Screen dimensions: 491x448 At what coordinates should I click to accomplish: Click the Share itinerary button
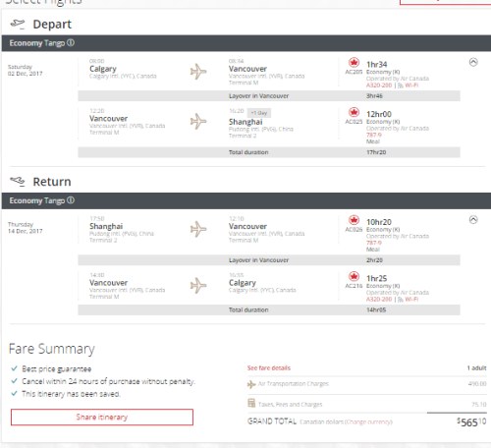(102, 417)
